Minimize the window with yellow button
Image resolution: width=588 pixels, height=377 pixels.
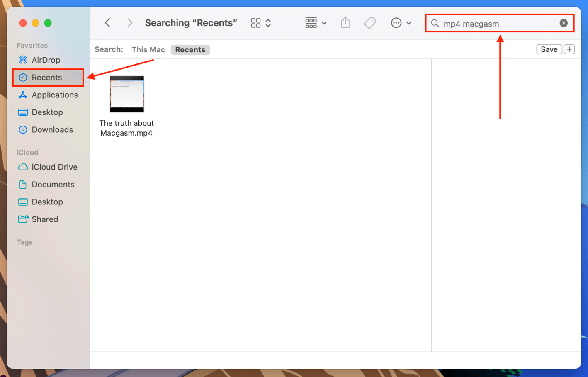tap(35, 23)
